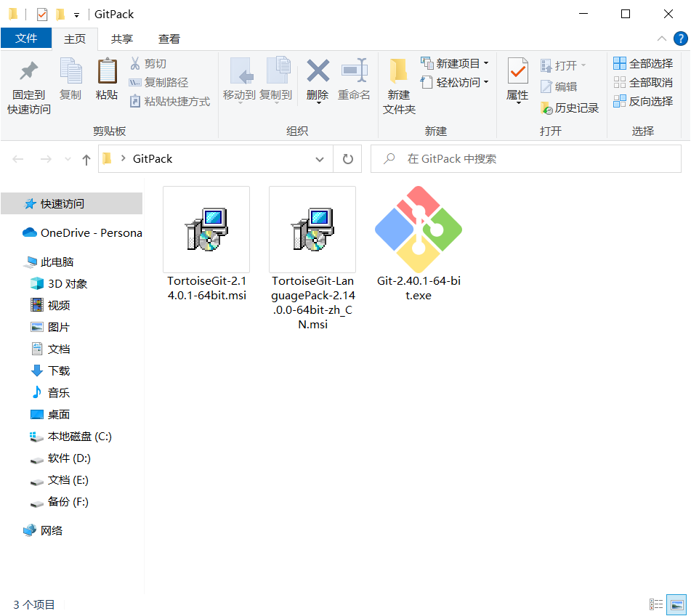Image resolution: width=691 pixels, height=616 pixels.
Task: Click Select All in ribbon
Action: point(643,64)
